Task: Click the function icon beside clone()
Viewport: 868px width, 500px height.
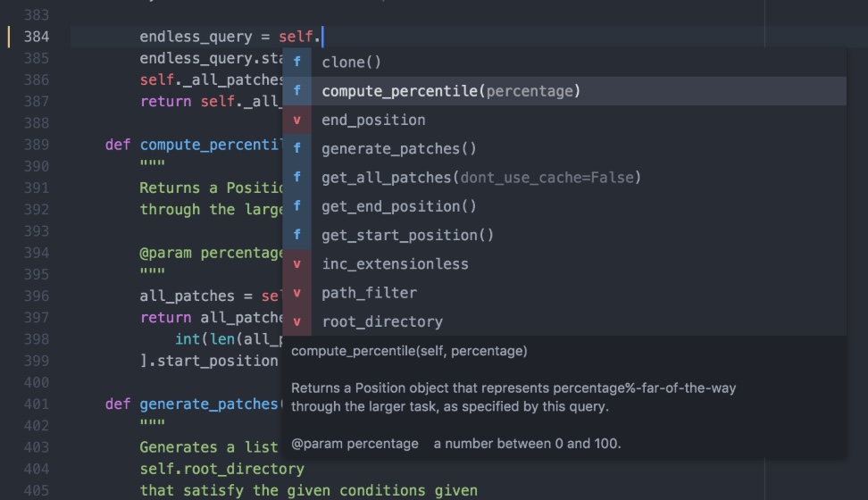Action: [x=296, y=62]
